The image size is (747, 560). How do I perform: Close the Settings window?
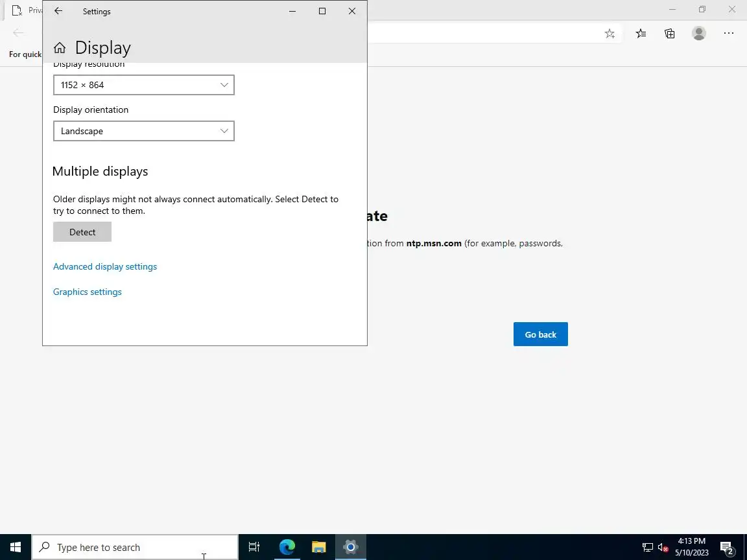click(352, 11)
